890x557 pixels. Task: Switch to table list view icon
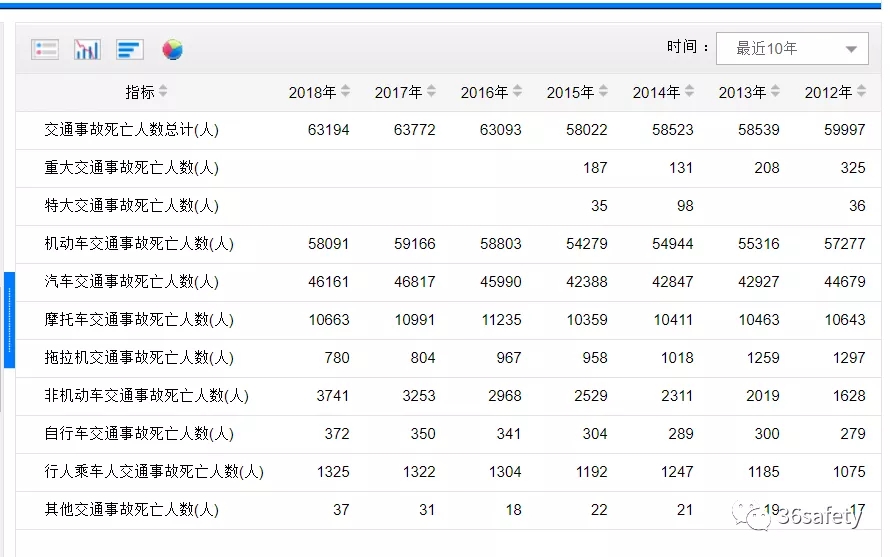(x=45, y=50)
